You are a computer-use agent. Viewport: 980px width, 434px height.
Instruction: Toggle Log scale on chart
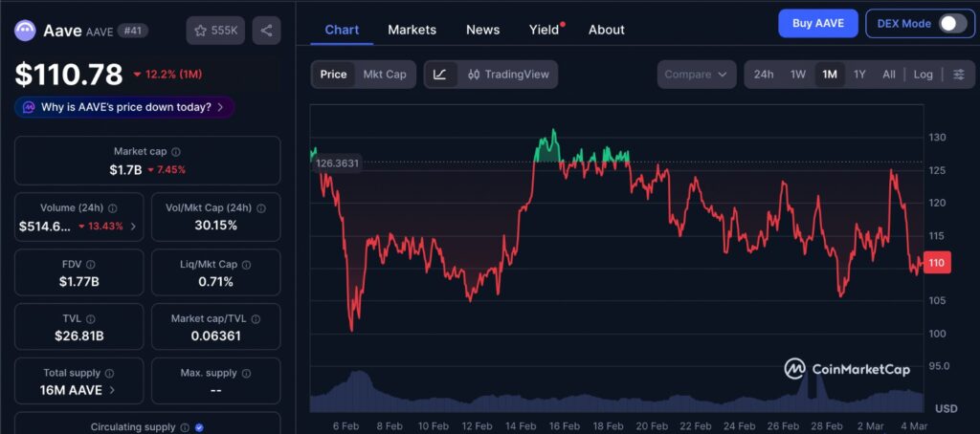923,75
